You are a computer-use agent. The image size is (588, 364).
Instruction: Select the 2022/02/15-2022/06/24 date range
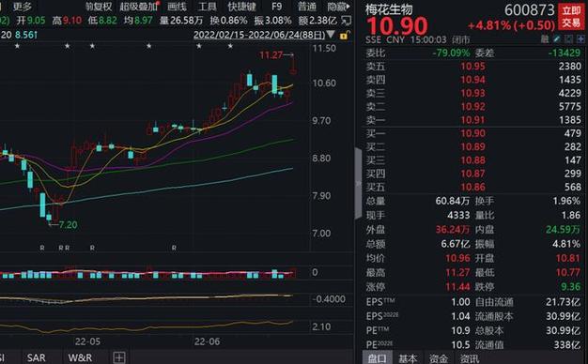click(259, 36)
